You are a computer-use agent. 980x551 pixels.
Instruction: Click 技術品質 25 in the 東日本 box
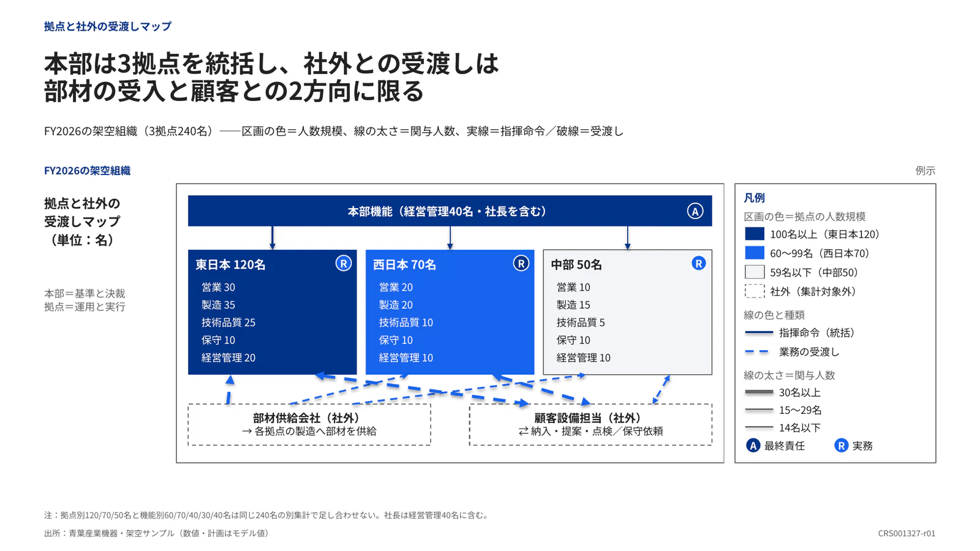point(228,323)
